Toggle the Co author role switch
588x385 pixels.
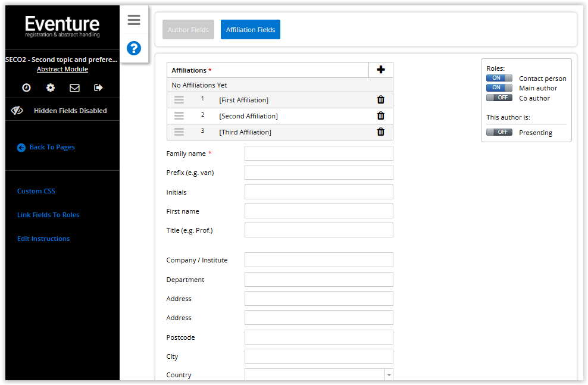pos(499,98)
